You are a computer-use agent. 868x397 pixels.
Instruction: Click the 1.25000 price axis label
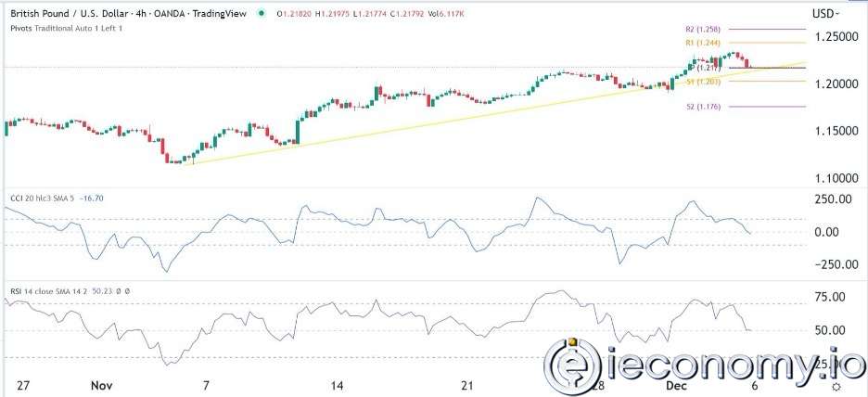(x=832, y=36)
